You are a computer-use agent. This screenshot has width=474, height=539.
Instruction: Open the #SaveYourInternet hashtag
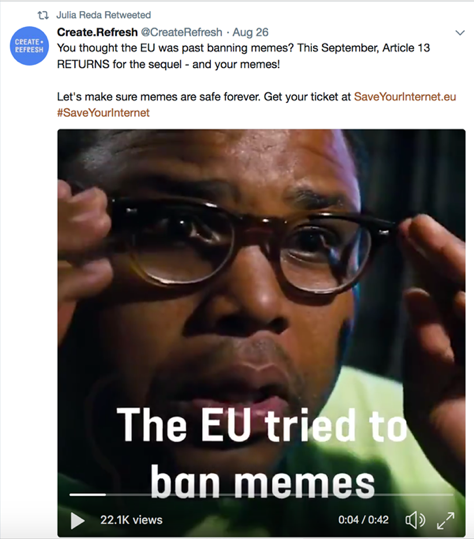[103, 113]
